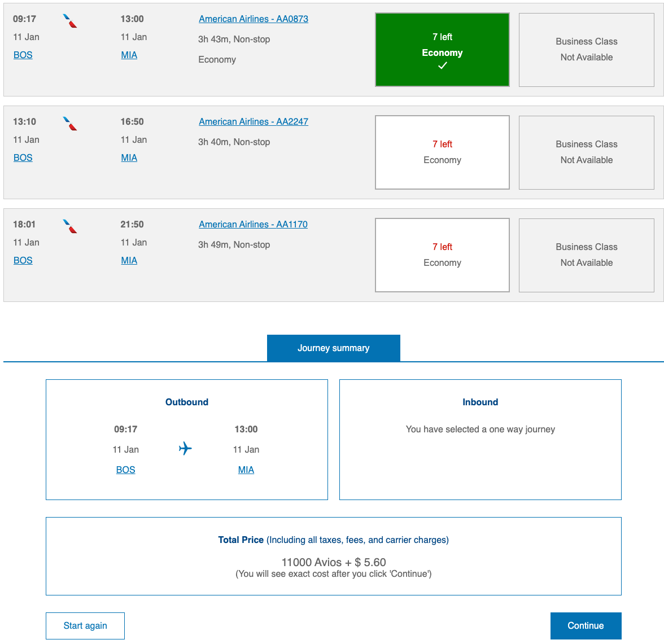Click the '3h 40m, Non-stop' duration text
This screenshot has height=644, width=664.
(234, 142)
